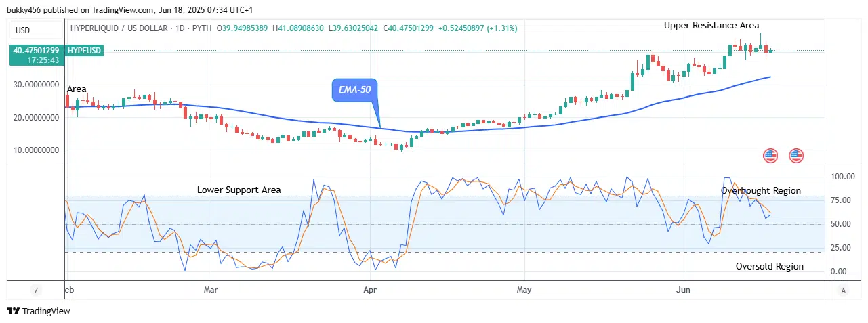The image size is (868, 323).
Task: Click the Jun label on time axis
Action: click(685, 288)
